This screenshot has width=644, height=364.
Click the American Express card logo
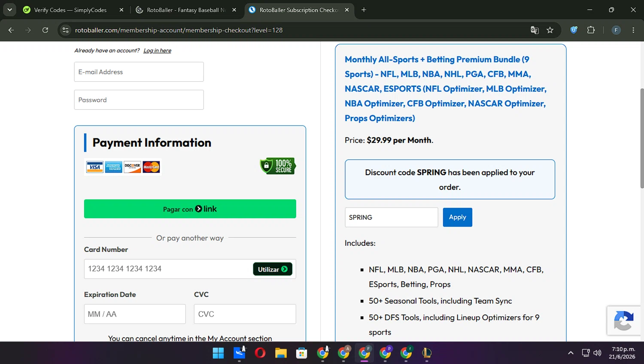click(x=113, y=167)
